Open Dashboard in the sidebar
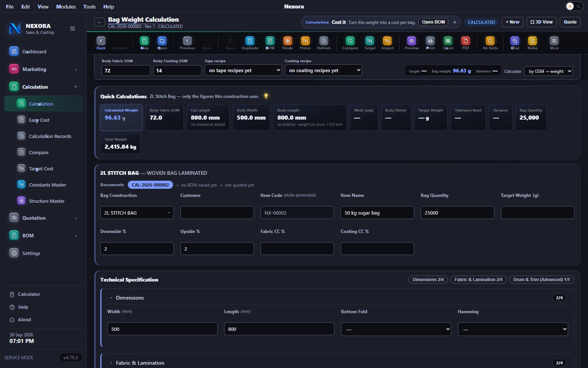Viewport: 588px width, 368px height. (43, 52)
